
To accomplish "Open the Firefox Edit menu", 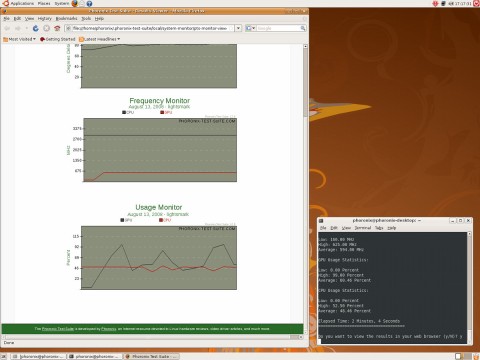I will click(x=17, y=19).
